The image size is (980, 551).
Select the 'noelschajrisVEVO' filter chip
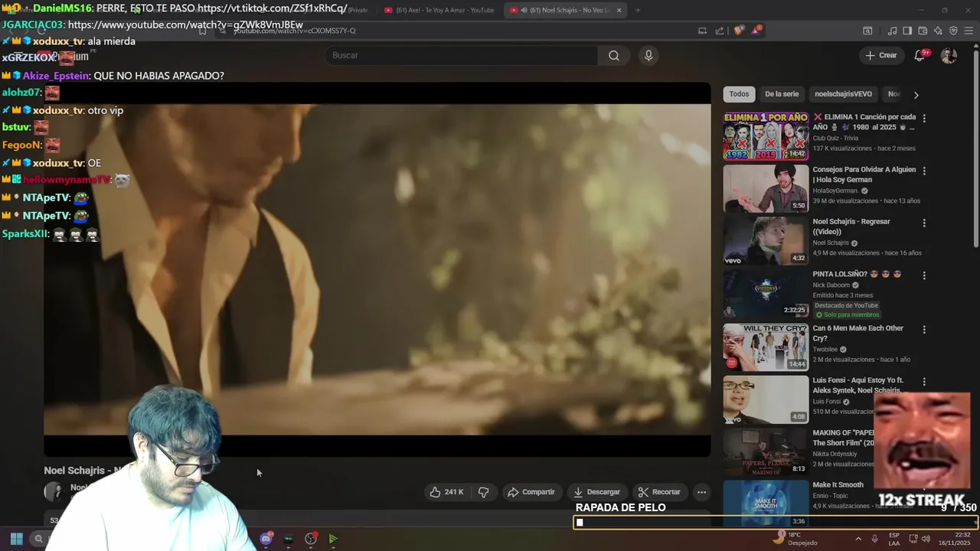click(x=843, y=94)
